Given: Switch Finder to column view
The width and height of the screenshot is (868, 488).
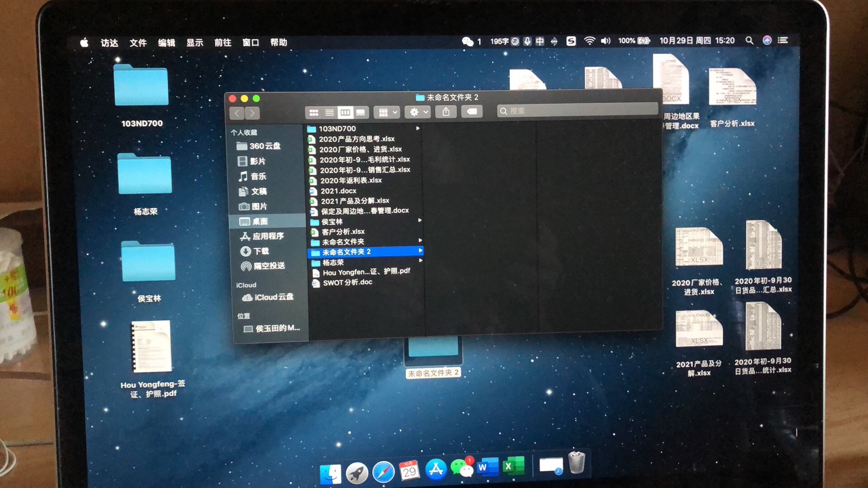Looking at the screenshot, I should (345, 112).
